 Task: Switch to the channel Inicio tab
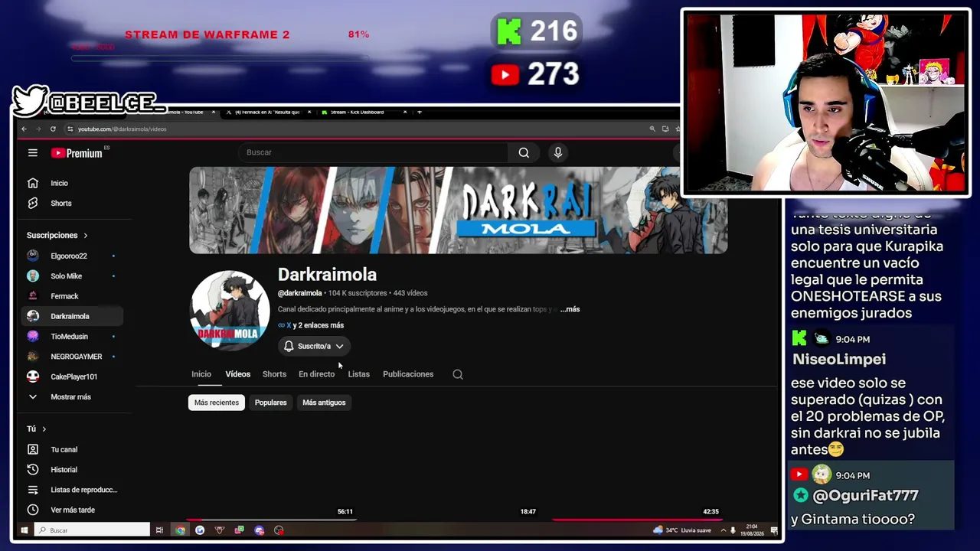201,374
